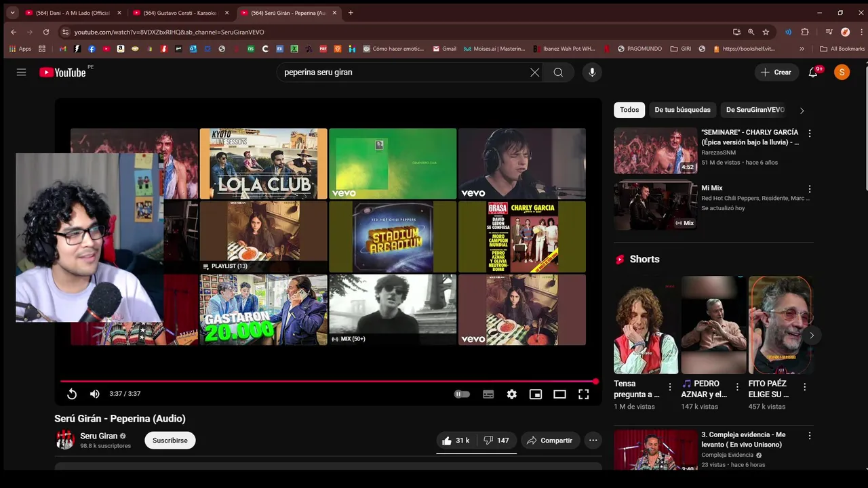Screen dimensions: 868x488
Task: Open options for SEMINARE video
Action: pos(809,134)
